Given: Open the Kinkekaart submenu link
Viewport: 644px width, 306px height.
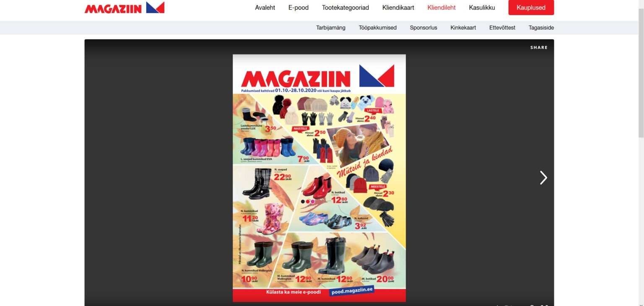Looking at the screenshot, I should click(463, 28).
